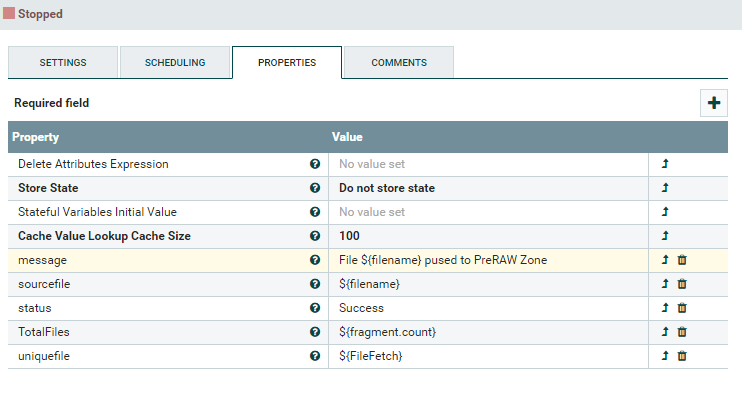
Task: Remove the status property using trash icon
Action: (682, 308)
